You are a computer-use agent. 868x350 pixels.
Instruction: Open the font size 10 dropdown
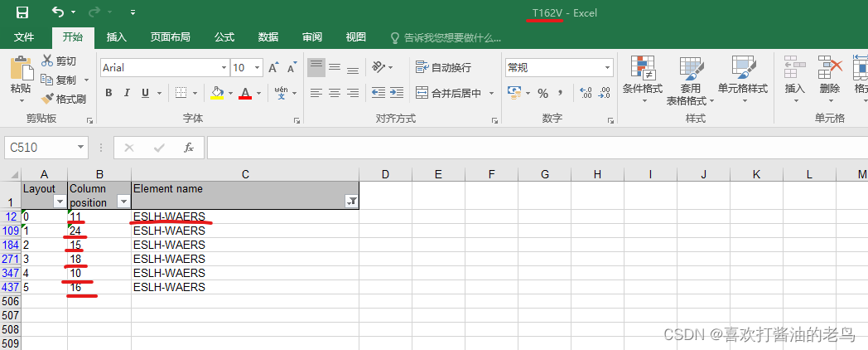pyautogui.click(x=258, y=68)
